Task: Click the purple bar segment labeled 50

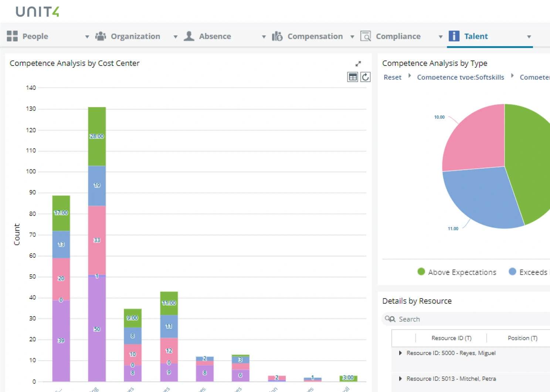Action: 97,329
